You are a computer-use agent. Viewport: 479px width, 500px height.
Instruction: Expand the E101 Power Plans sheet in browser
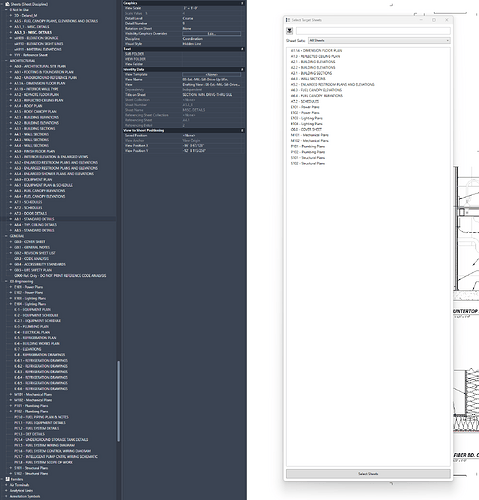[x=11, y=287]
